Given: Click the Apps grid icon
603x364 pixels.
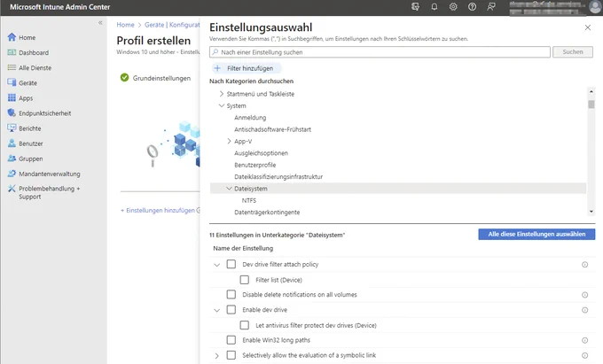Looking at the screenshot, I should pos(12,98).
